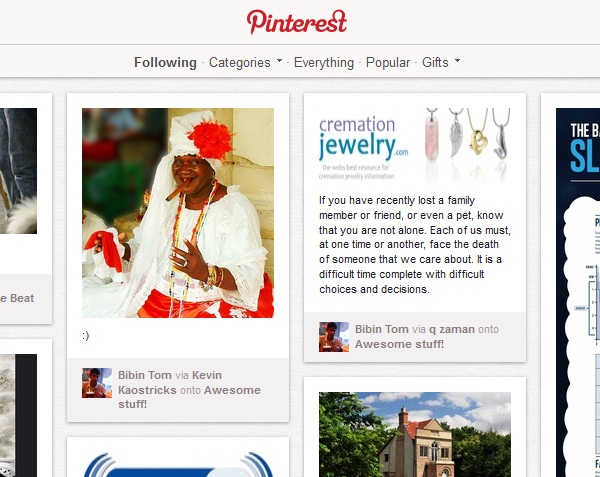The width and height of the screenshot is (600, 477).
Task: Open the brick house photo pin
Action: pyautogui.click(x=415, y=434)
